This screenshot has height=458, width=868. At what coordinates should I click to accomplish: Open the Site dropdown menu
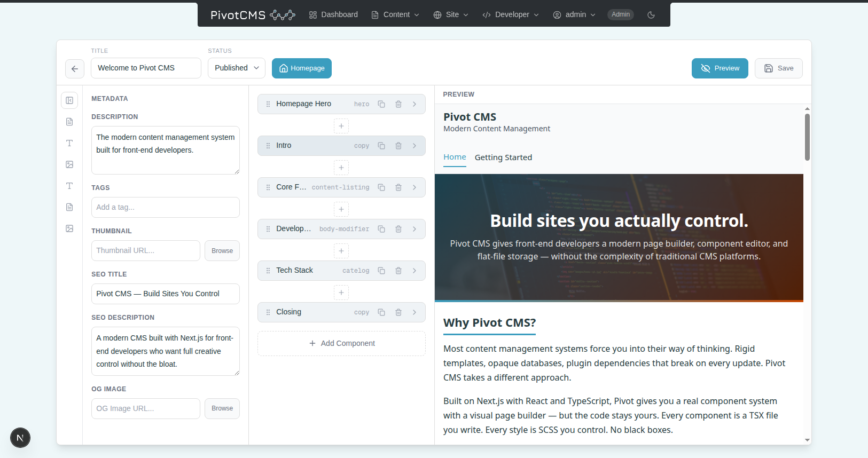pyautogui.click(x=451, y=15)
